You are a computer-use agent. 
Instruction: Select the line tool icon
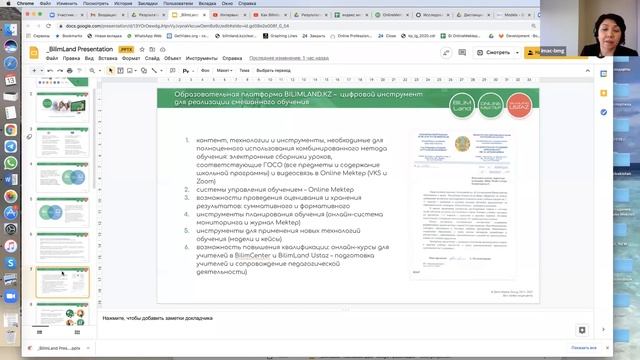[154, 71]
